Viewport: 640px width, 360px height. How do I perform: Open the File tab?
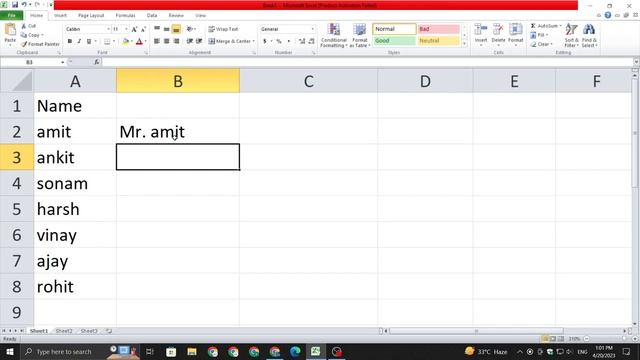[11, 16]
